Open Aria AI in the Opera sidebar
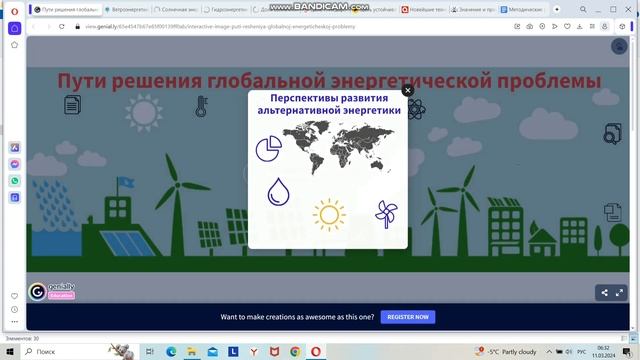 pyautogui.click(x=15, y=147)
